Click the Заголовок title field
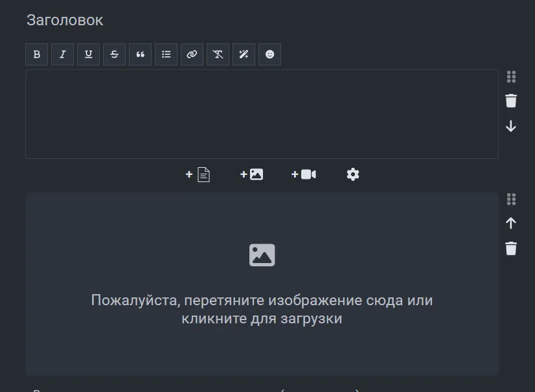This screenshot has height=392, width=535. [65, 20]
